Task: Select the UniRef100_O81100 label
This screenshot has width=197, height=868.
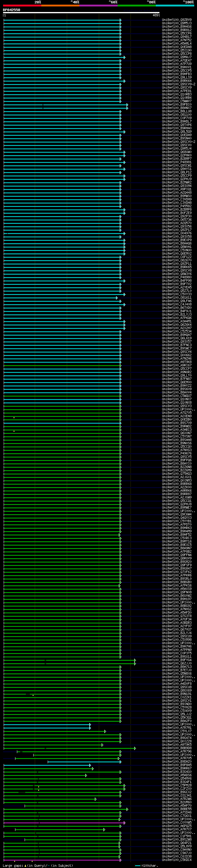Action: tap(177, 115)
